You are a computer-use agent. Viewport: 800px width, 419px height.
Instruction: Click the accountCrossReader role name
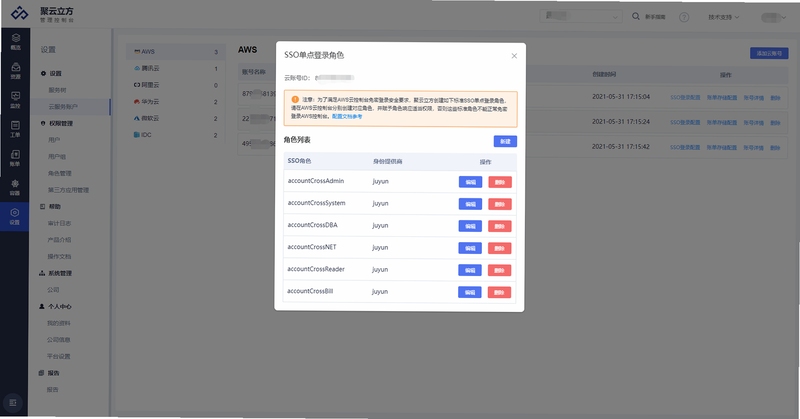pyautogui.click(x=316, y=269)
